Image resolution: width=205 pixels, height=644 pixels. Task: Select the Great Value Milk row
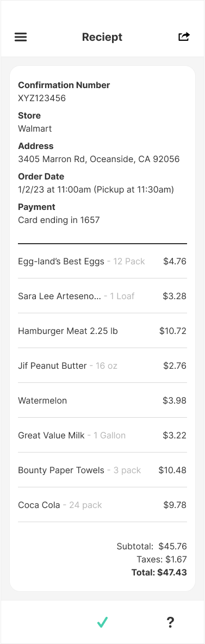tap(102, 435)
